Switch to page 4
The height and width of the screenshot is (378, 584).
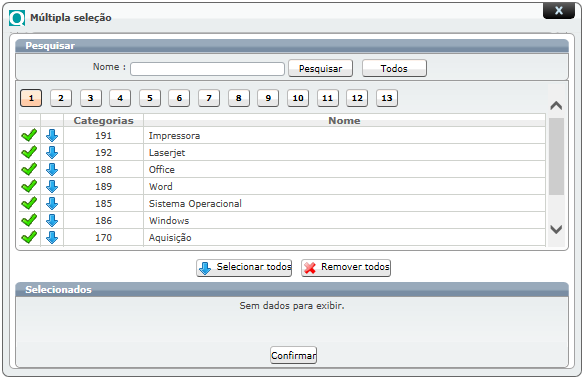(120, 98)
